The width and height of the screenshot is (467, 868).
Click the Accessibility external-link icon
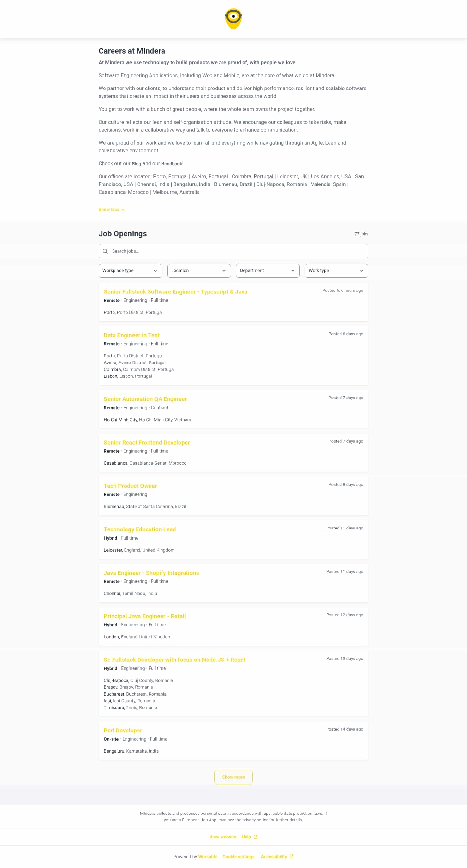pyautogui.click(x=292, y=856)
